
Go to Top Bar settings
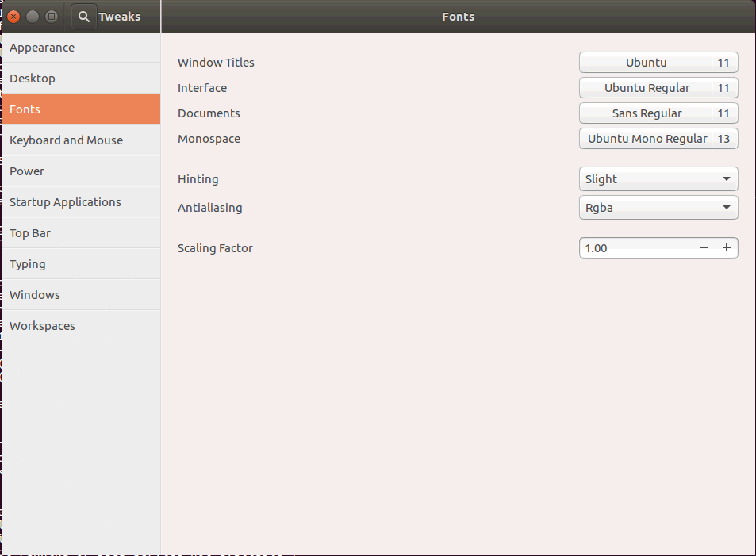pyautogui.click(x=81, y=233)
